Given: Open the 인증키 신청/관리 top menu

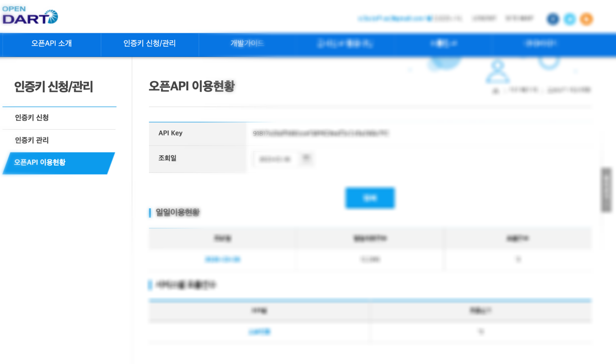Looking at the screenshot, I should click(x=149, y=43).
